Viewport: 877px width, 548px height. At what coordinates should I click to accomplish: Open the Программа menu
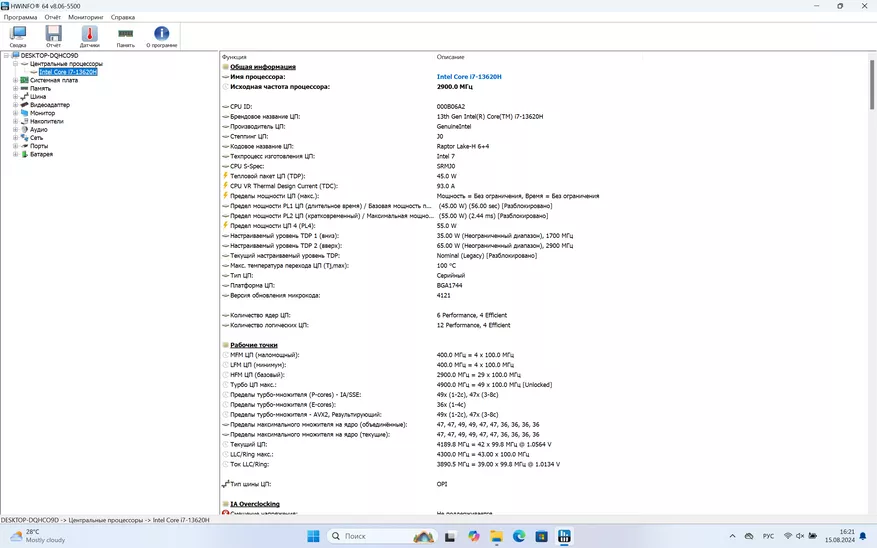pos(20,17)
